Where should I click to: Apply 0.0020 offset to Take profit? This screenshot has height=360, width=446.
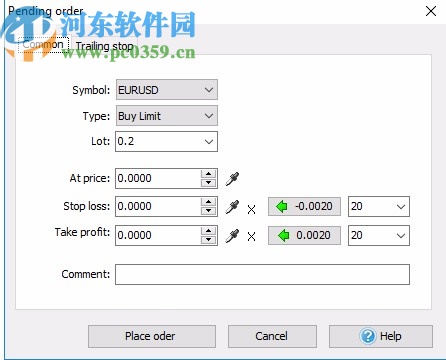tap(304, 235)
